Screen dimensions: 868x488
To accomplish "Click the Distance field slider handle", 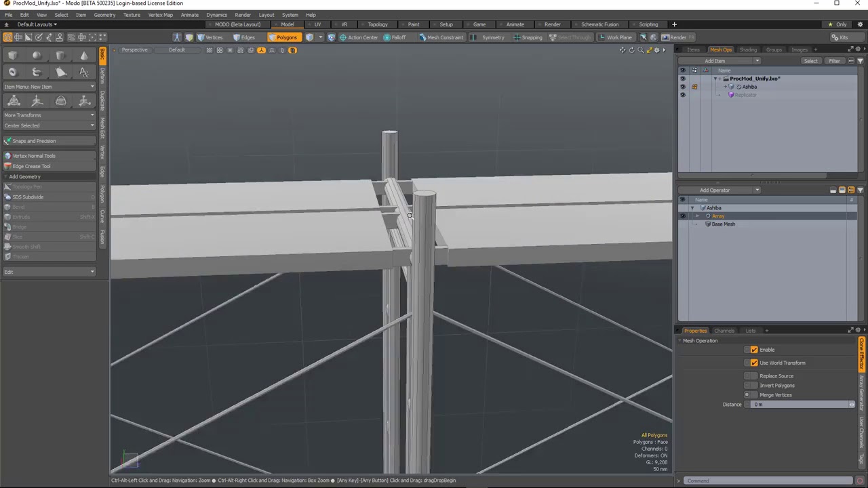I will (x=852, y=405).
